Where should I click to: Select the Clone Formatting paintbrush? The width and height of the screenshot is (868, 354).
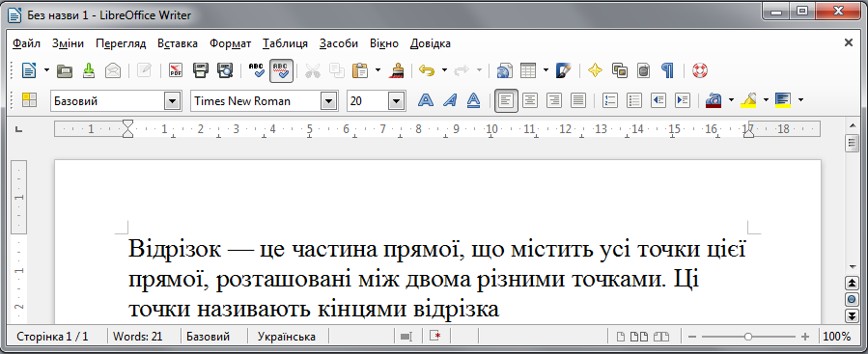coord(397,70)
